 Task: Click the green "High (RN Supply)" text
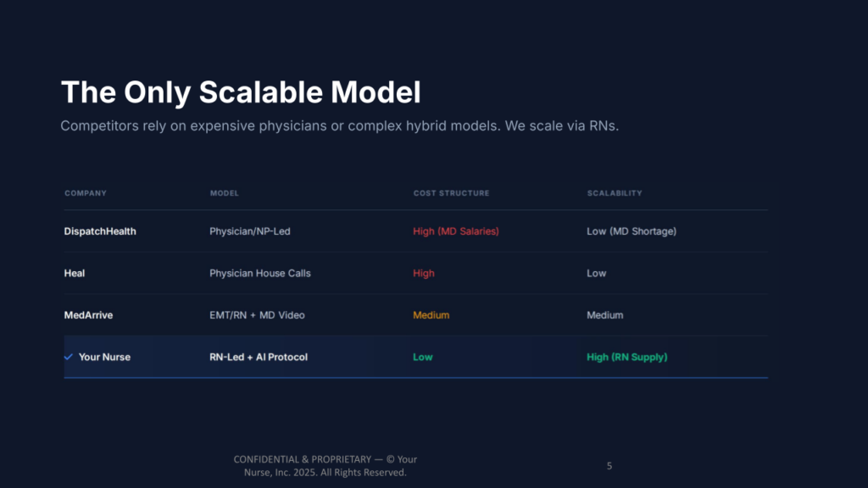(627, 358)
